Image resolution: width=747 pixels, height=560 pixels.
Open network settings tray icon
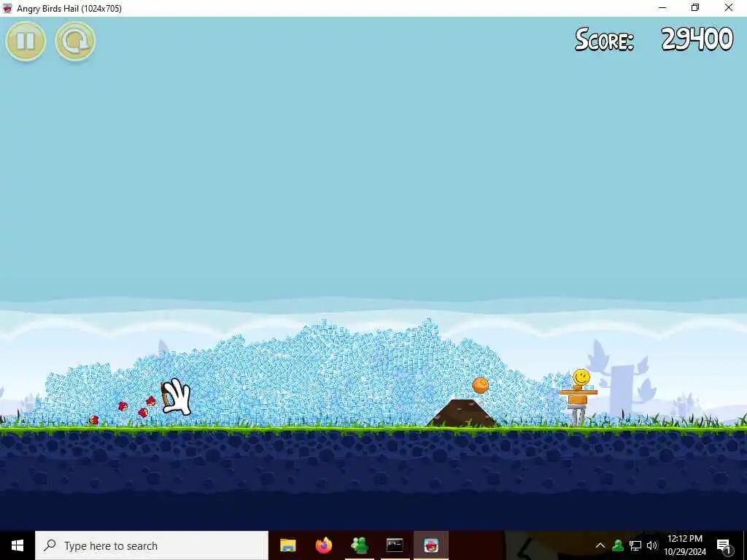click(635, 545)
